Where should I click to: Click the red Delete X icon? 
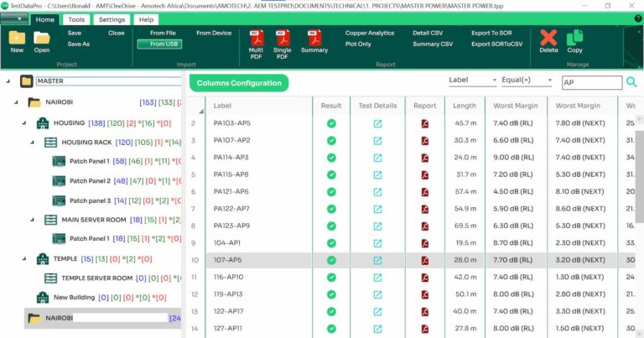coord(548,38)
